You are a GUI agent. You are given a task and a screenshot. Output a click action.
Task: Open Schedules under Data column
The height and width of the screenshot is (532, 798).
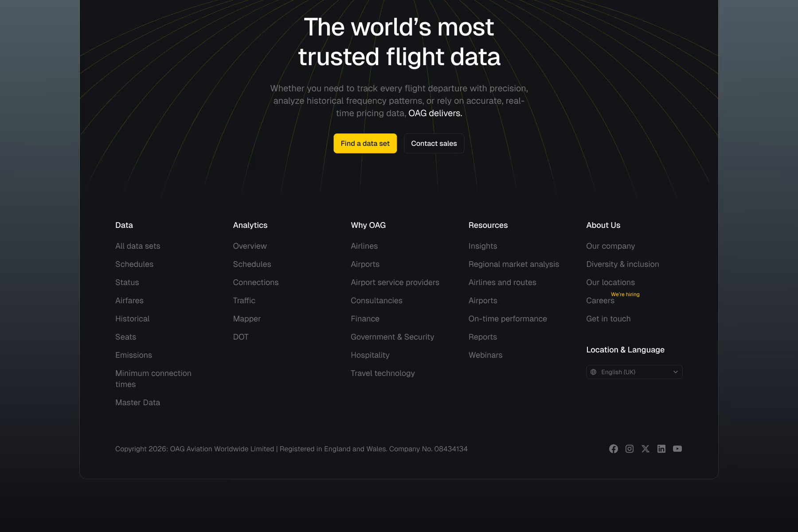tap(134, 264)
